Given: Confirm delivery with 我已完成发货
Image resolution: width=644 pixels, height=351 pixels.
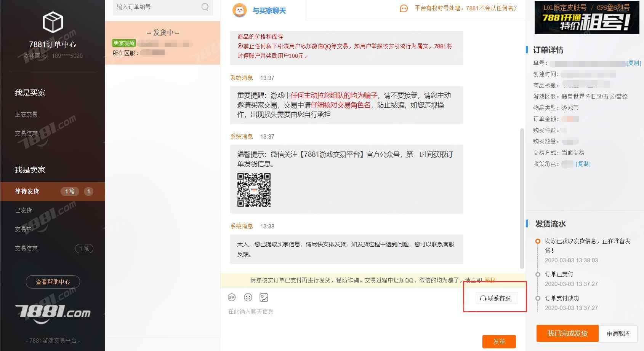Looking at the screenshot, I should click(567, 333).
